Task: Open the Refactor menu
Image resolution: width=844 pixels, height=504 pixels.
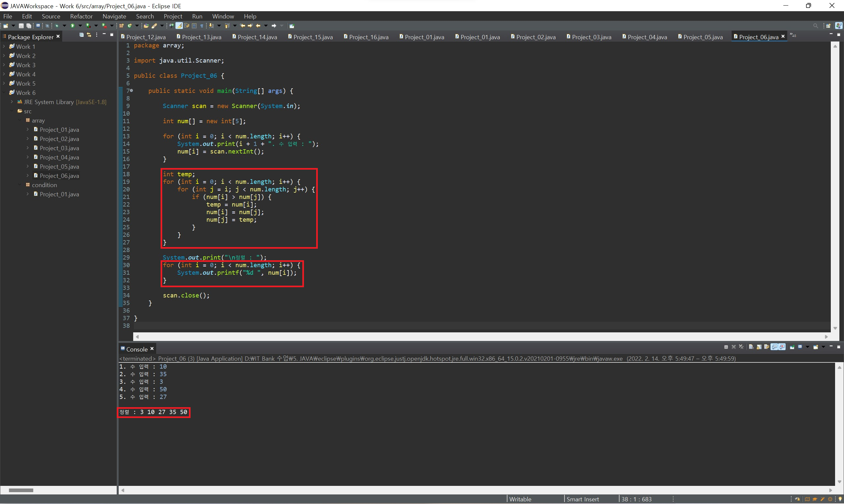Action: pyautogui.click(x=81, y=16)
